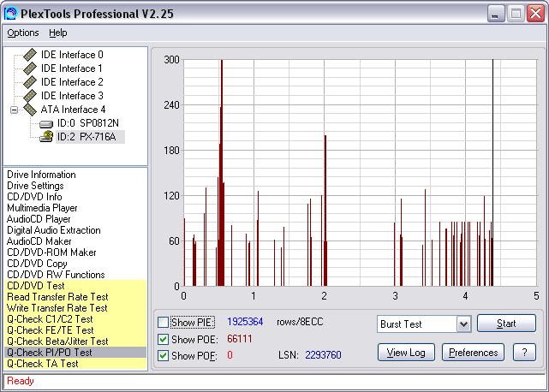Click the PlexTools title bar app icon
Screen dimensions: 549x392
[x=10, y=14]
